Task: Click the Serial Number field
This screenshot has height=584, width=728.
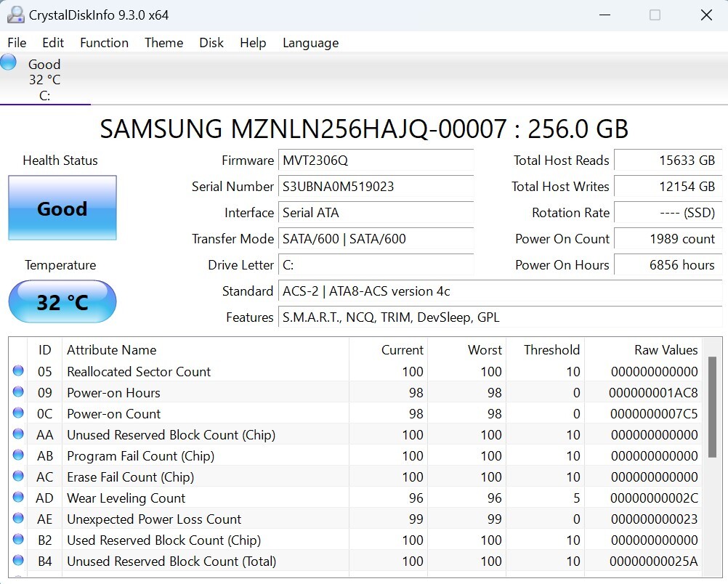Action: point(376,187)
